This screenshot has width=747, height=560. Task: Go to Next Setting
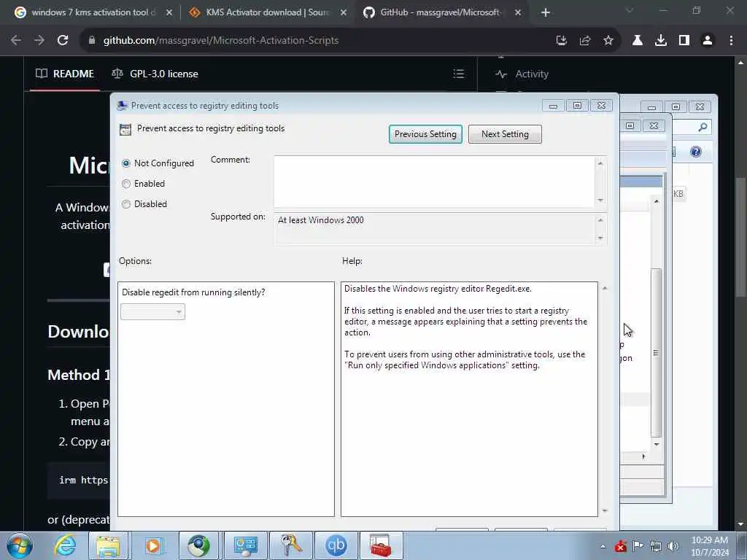click(505, 134)
